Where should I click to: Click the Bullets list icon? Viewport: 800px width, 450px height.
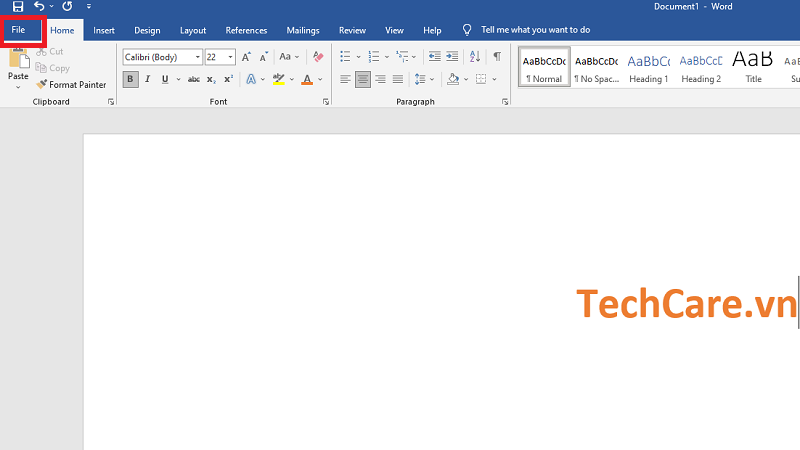345,57
